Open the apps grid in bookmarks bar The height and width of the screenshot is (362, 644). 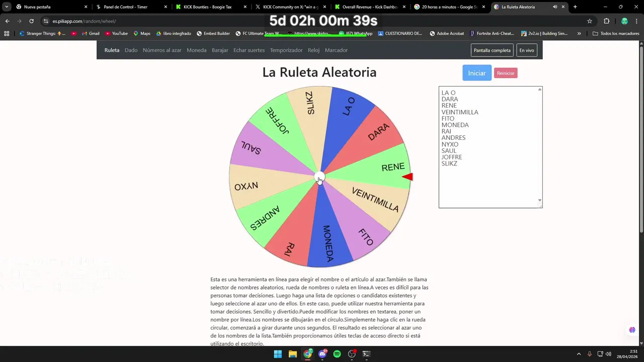[x=7, y=34]
